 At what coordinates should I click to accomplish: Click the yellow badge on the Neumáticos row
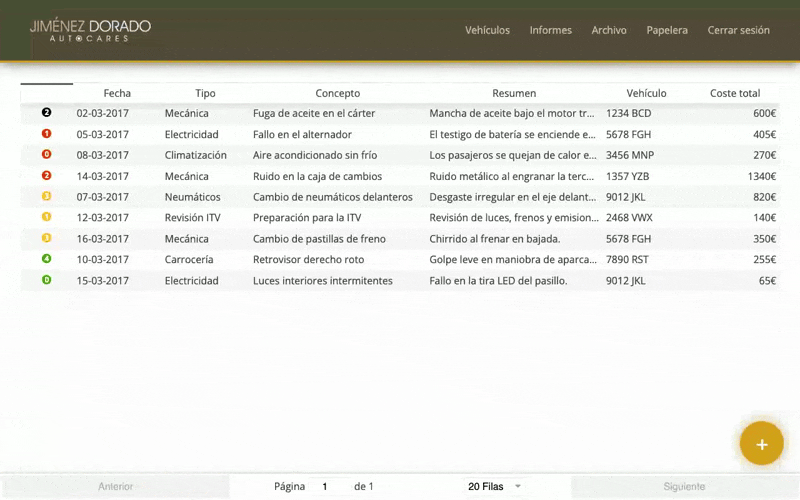tap(46, 196)
